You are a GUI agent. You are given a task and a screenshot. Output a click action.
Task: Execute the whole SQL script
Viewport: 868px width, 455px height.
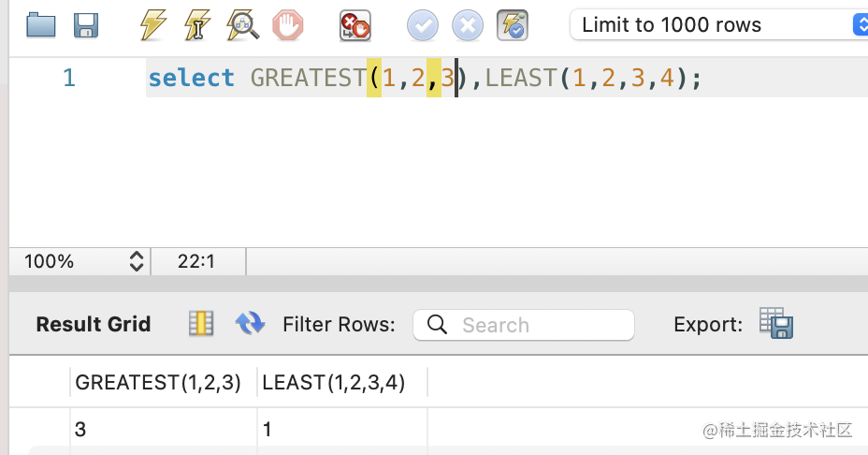pos(152,25)
